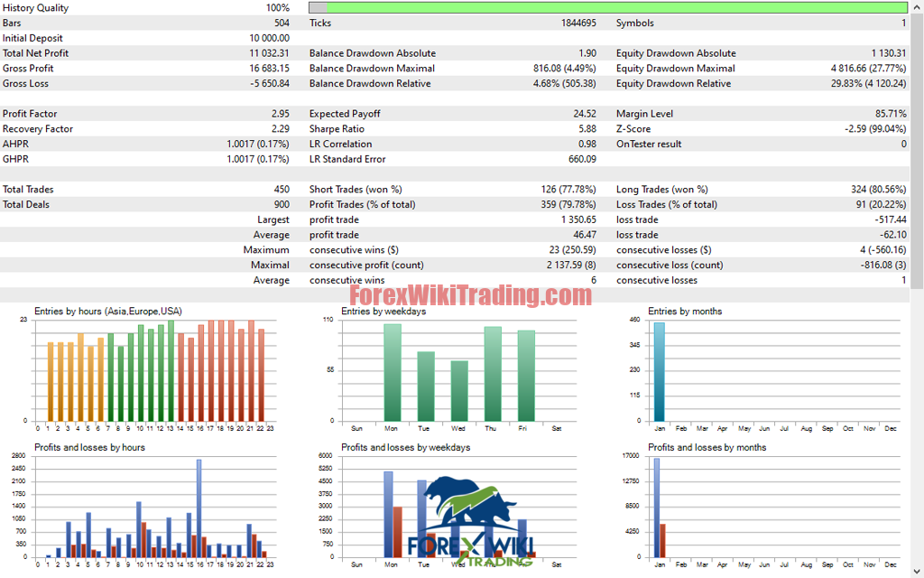Click the tallest blue bar at hour 16
The height and width of the screenshot is (578, 924).
pyautogui.click(x=199, y=508)
